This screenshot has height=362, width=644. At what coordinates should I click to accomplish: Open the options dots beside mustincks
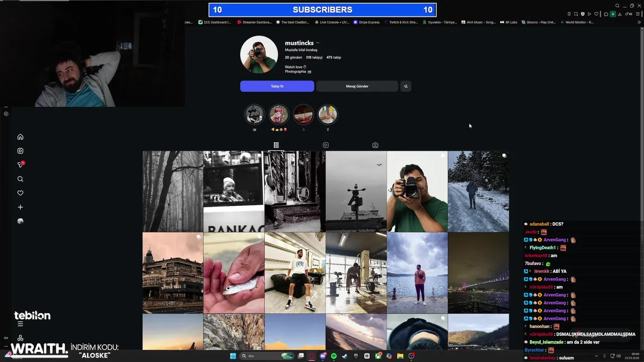[317, 43]
